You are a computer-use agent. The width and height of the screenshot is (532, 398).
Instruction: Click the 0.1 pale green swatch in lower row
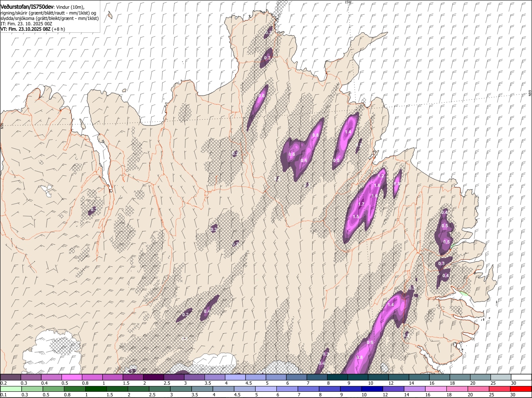(x=11, y=389)
